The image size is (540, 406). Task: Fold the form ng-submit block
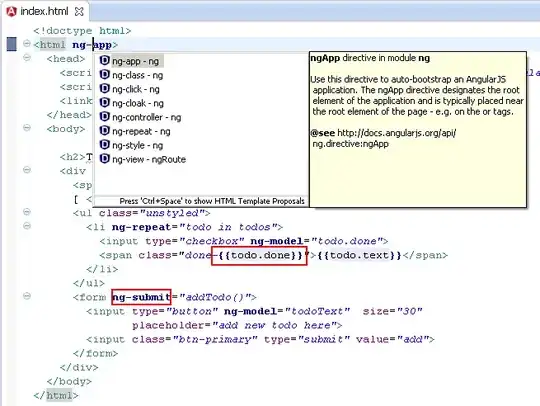[27, 296]
